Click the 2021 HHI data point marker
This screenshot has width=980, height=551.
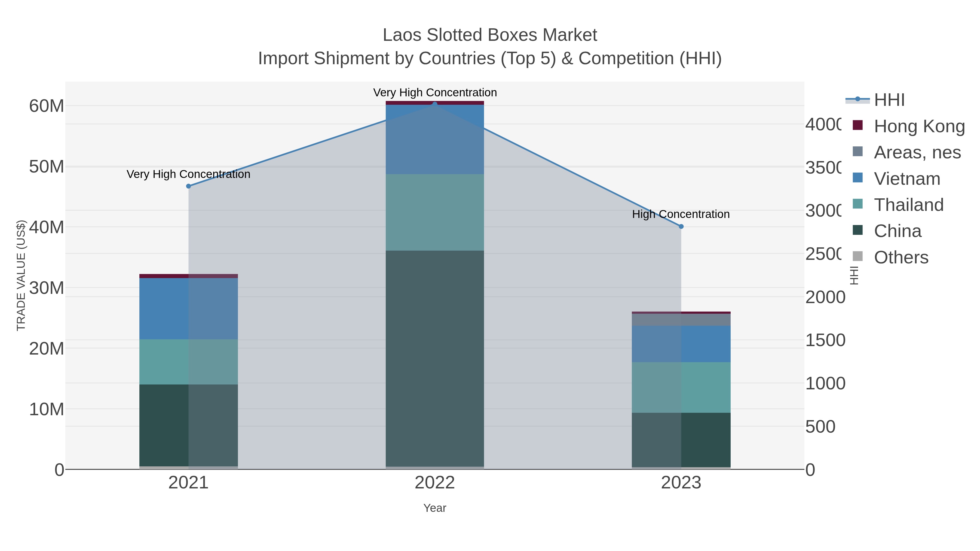[189, 186]
